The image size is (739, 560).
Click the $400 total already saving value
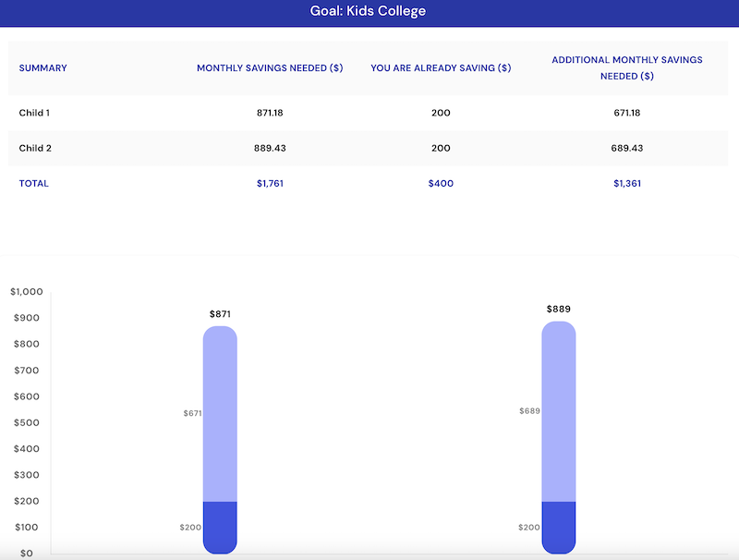pos(441,183)
